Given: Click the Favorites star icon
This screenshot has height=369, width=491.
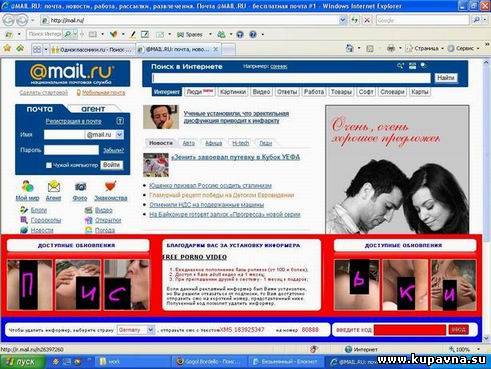Looking at the screenshot, I should point(7,48).
